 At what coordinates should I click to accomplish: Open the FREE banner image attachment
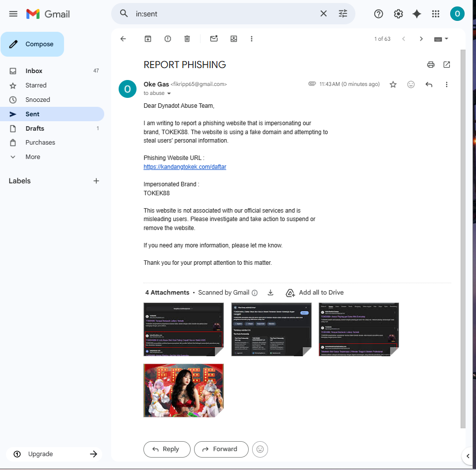pos(184,391)
